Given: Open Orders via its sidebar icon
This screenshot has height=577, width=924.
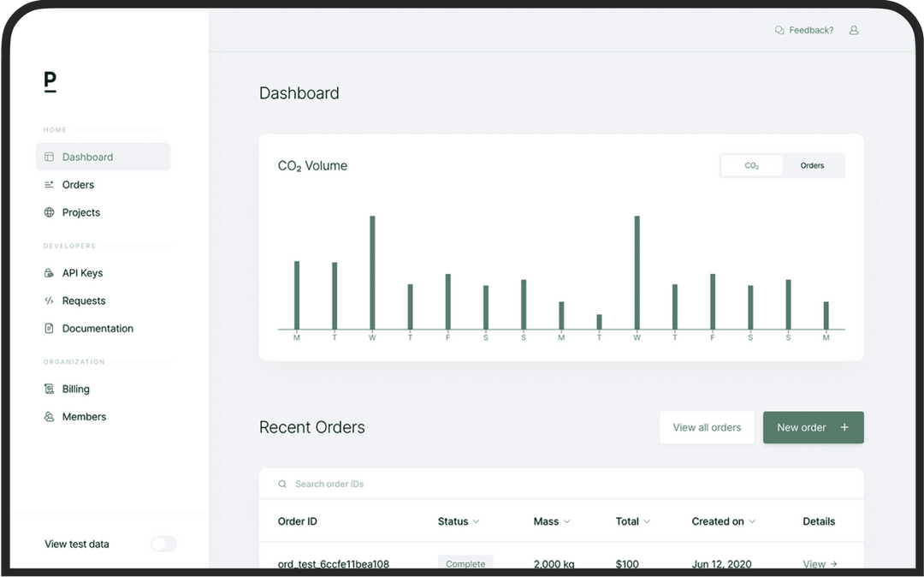Looking at the screenshot, I should pyautogui.click(x=49, y=185).
